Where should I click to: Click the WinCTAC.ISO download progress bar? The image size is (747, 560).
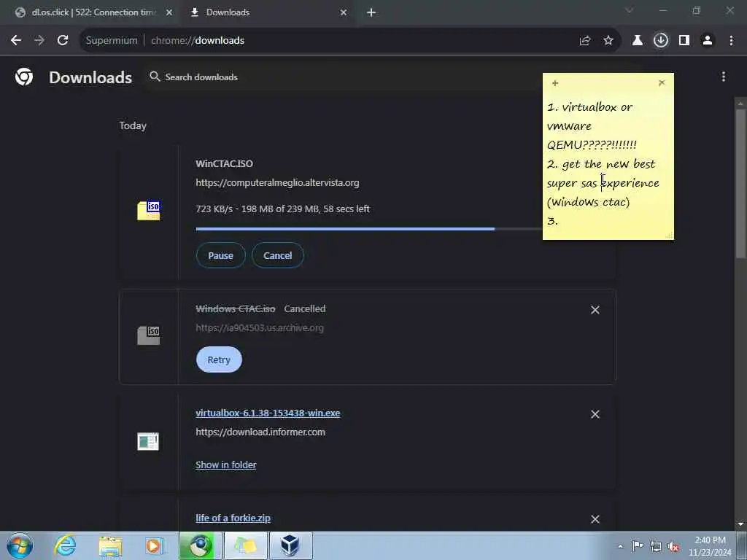click(369, 229)
